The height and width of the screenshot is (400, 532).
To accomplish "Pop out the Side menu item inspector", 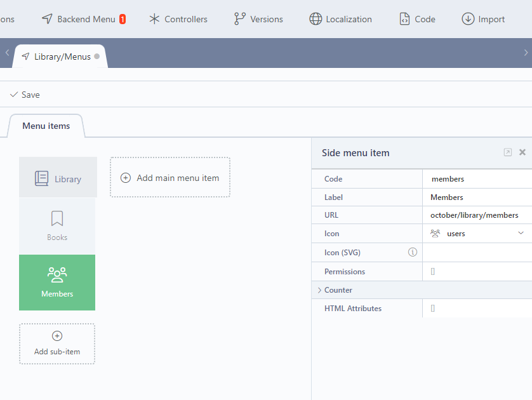I will (508, 152).
